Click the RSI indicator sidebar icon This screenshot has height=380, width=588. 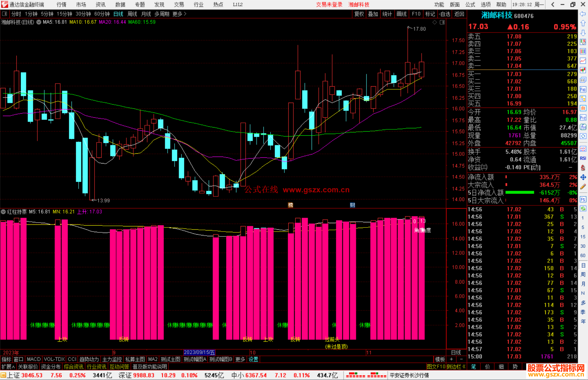click(583, 158)
